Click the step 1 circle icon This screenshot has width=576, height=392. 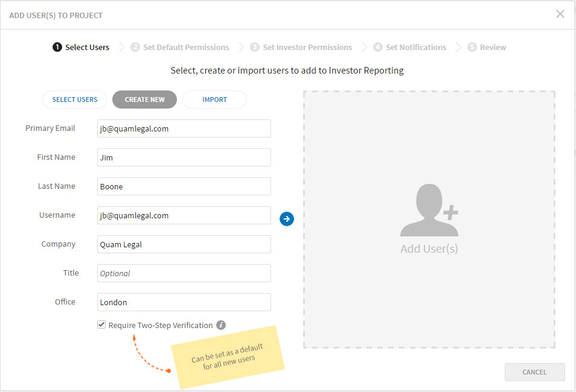57,47
